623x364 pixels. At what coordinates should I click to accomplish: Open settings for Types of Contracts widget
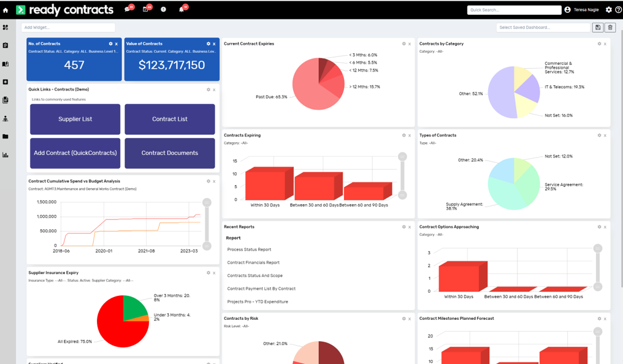pyautogui.click(x=599, y=135)
